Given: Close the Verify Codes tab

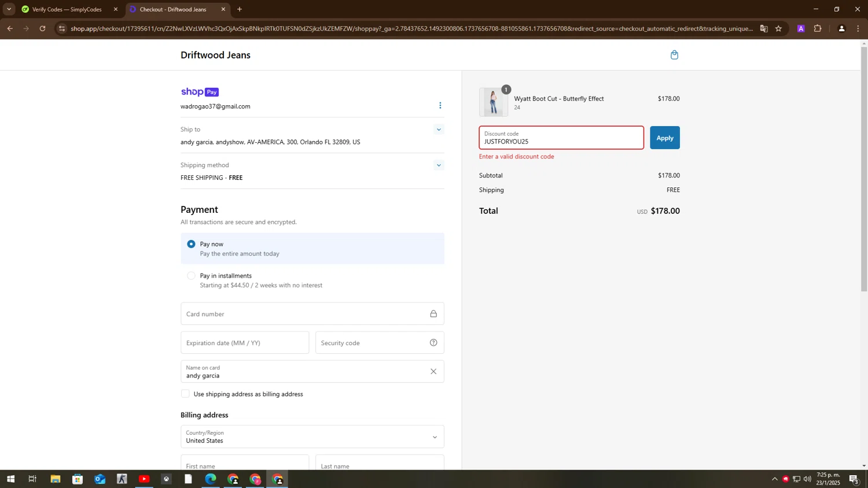Looking at the screenshot, I should click(115, 9).
